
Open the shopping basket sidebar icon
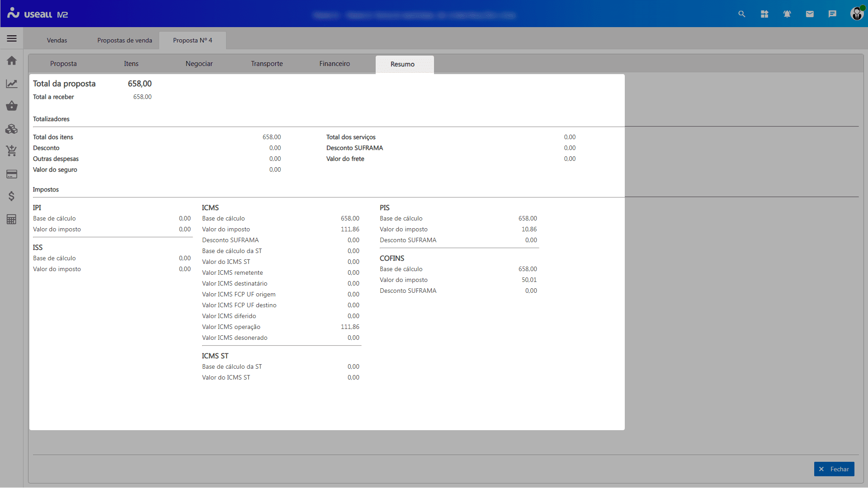click(x=12, y=106)
